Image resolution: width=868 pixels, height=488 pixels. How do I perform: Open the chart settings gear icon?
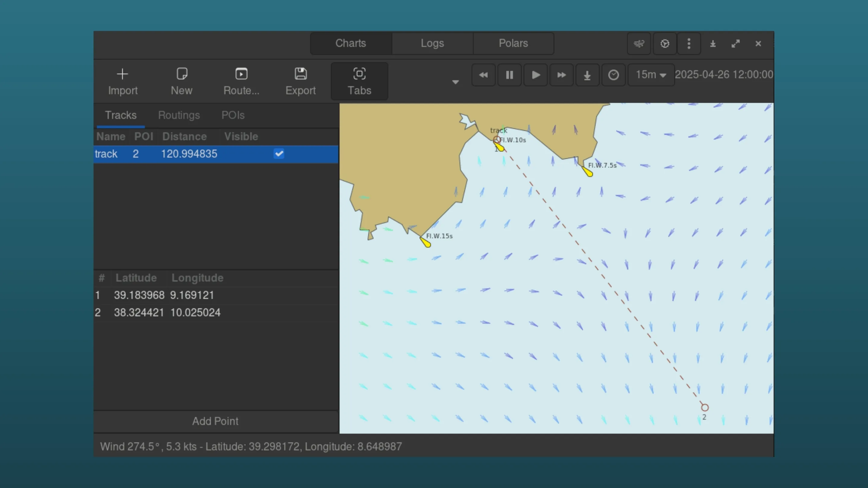pyautogui.click(x=665, y=43)
